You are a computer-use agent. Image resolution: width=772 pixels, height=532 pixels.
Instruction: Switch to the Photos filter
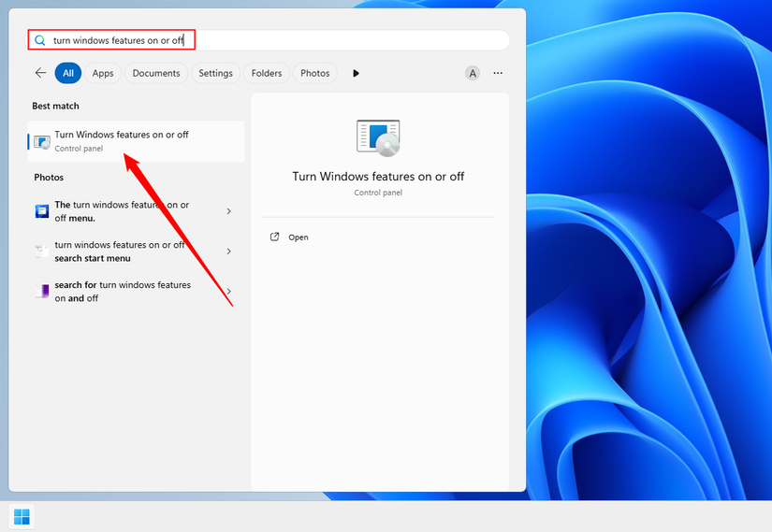point(315,73)
